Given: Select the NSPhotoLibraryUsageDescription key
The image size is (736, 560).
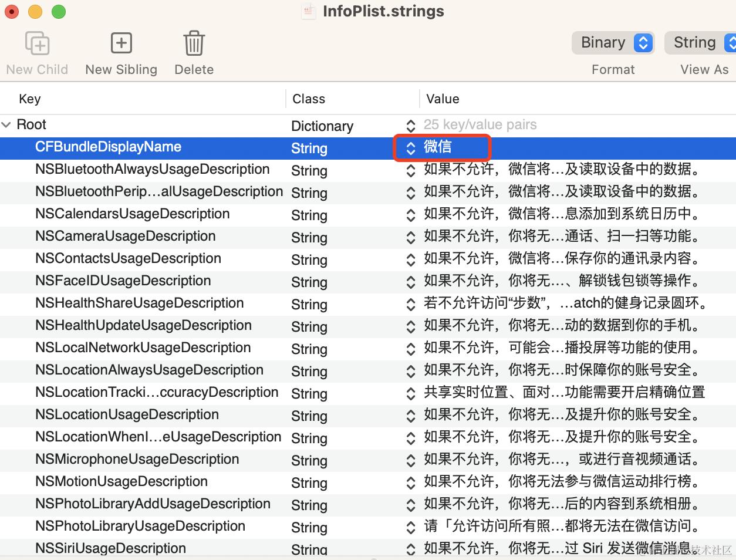Looking at the screenshot, I should point(140,526).
